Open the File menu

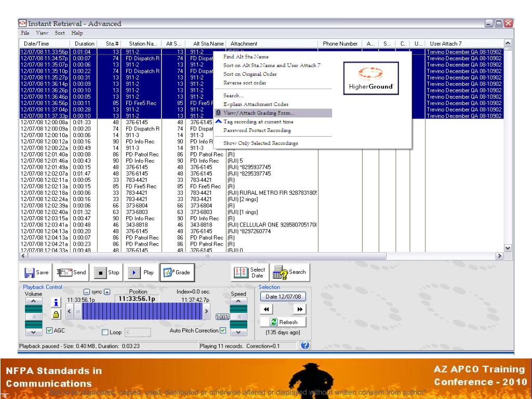[x=25, y=33]
